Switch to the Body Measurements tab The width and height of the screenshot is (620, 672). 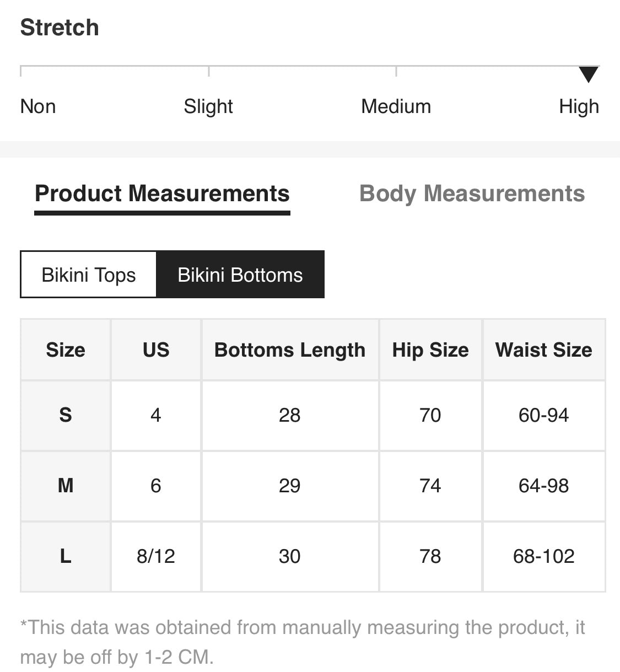[472, 193]
